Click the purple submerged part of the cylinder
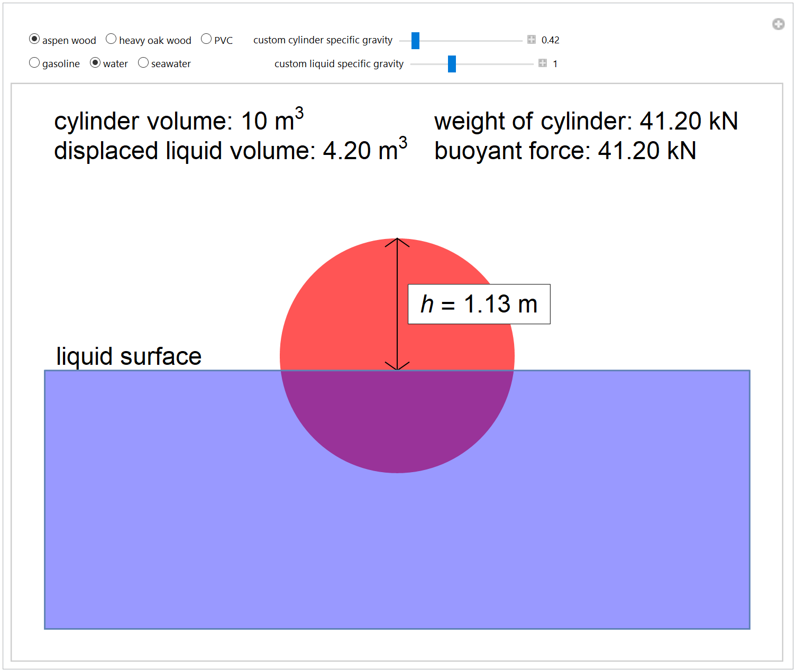Image resolution: width=796 pixels, height=672 pixels. tap(397, 423)
